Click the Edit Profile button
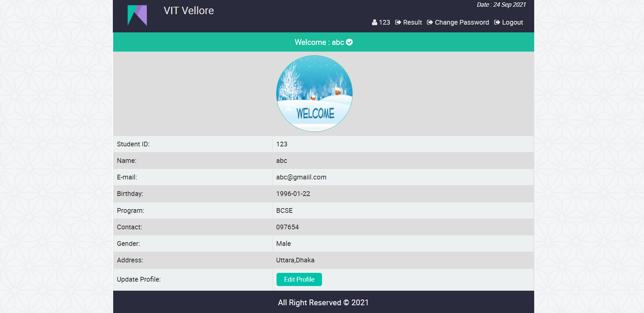The height and width of the screenshot is (313, 644). pyautogui.click(x=299, y=279)
